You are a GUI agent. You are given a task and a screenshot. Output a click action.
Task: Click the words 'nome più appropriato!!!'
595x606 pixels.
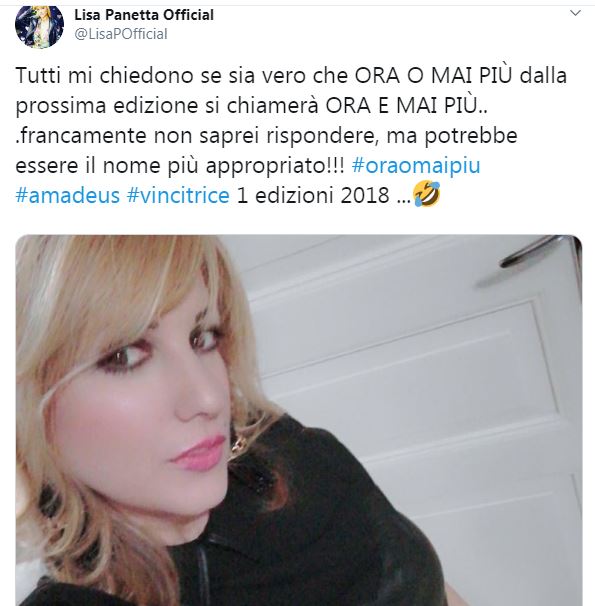pyautogui.click(x=223, y=166)
